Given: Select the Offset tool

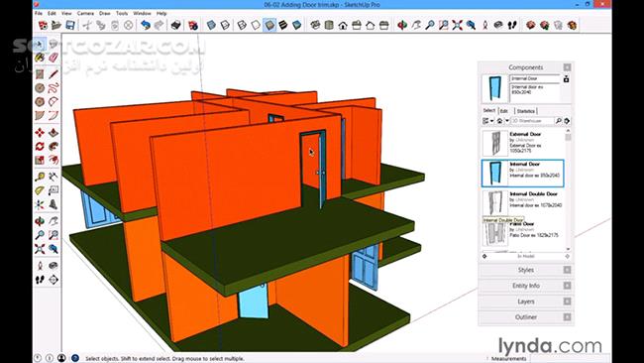Looking at the screenshot, I should tap(54, 160).
